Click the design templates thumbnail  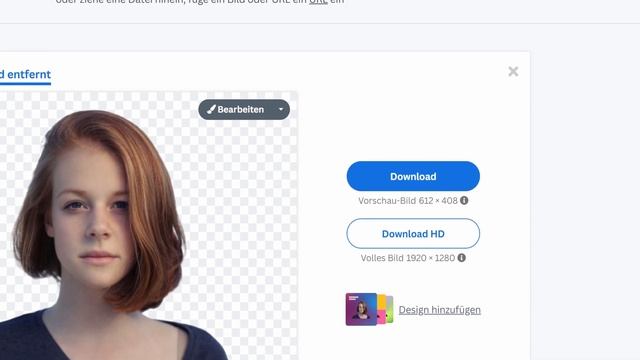[369, 309]
